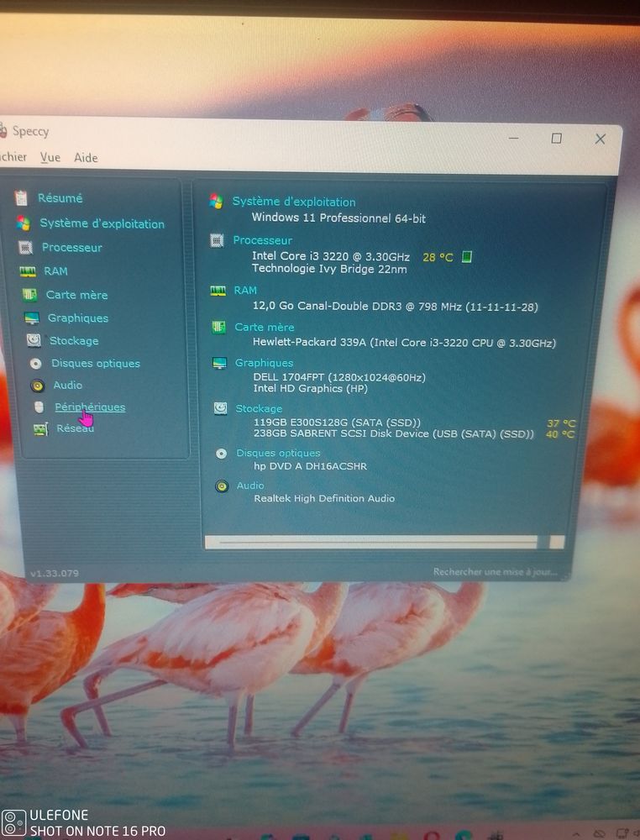Select Disques optiques in the sidebar
640x840 pixels.
coord(96,363)
